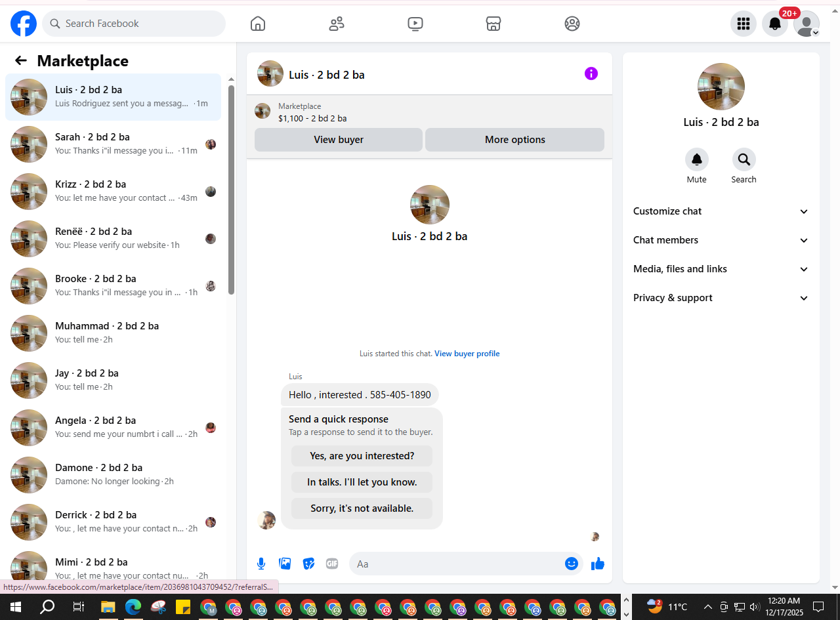
Task: Open the Friends icon in top navigation
Action: click(337, 24)
